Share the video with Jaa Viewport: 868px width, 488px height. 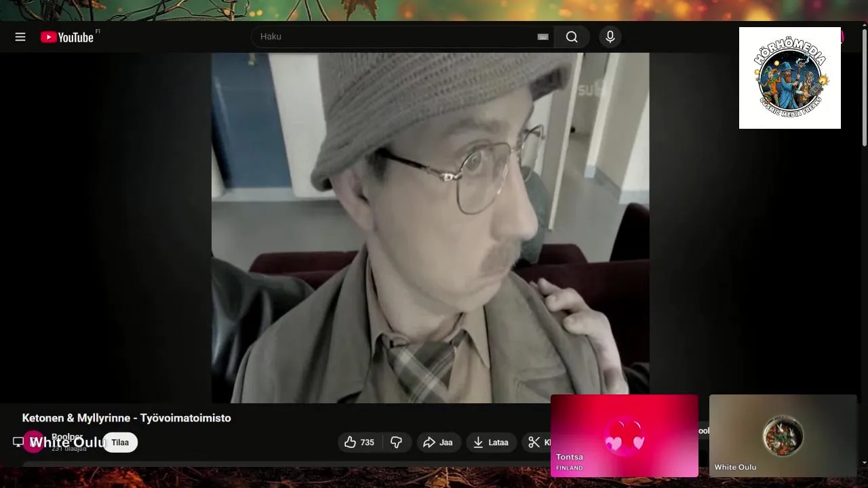[438, 443]
